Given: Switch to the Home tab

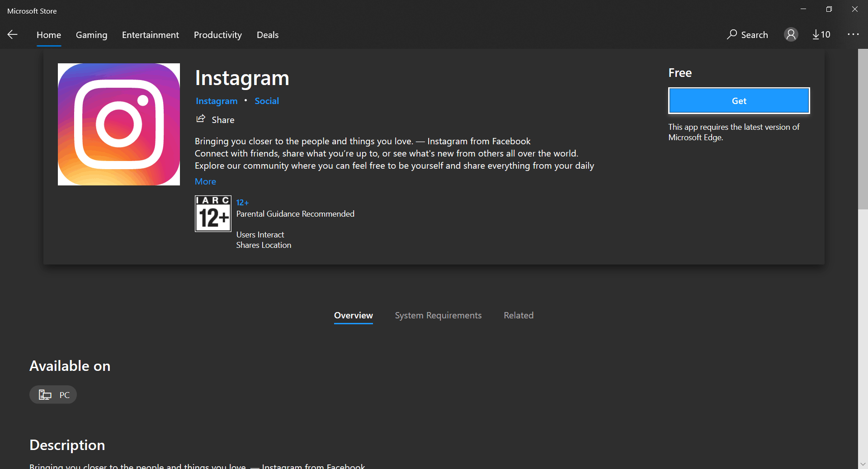Looking at the screenshot, I should (49, 35).
